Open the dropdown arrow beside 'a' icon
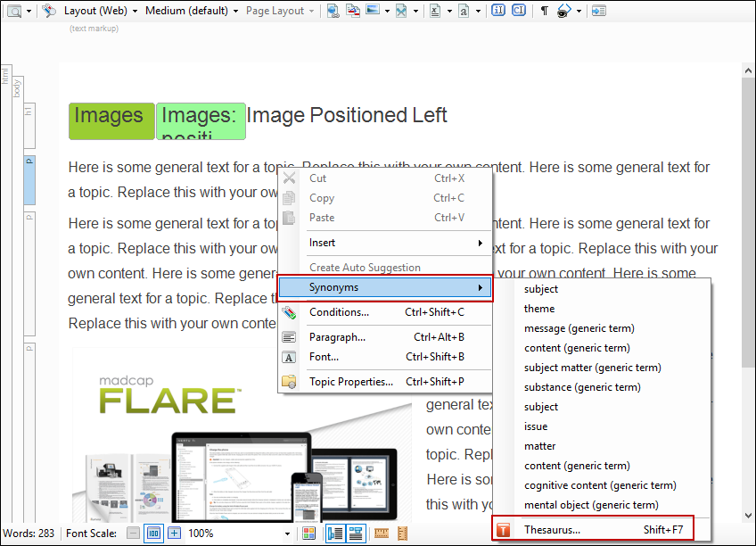The height and width of the screenshot is (546, 756). tap(478, 11)
